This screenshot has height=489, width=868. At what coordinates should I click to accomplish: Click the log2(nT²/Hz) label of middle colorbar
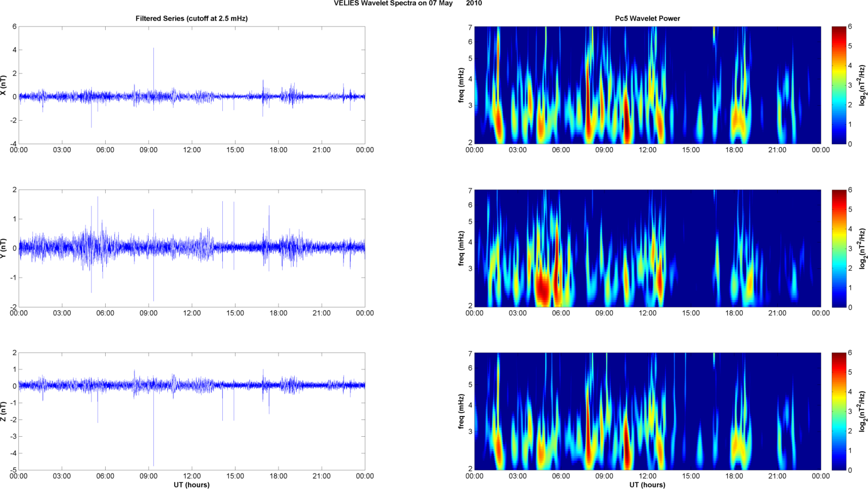pos(862,248)
